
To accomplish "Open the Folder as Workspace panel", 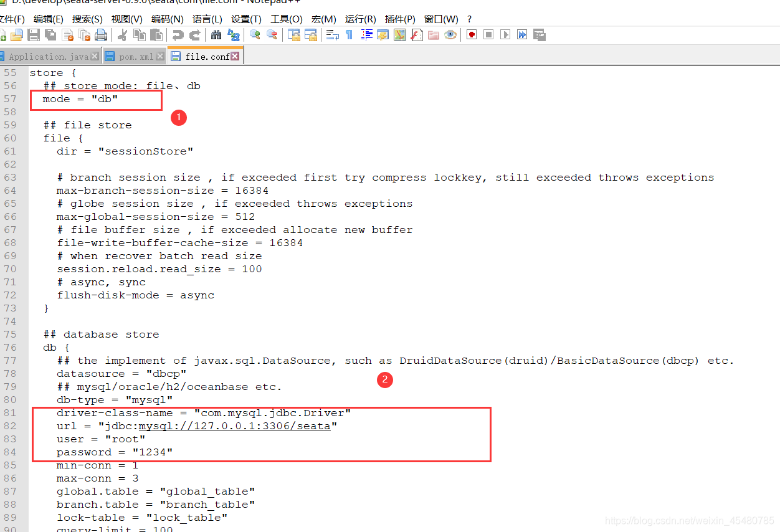I will pos(434,35).
